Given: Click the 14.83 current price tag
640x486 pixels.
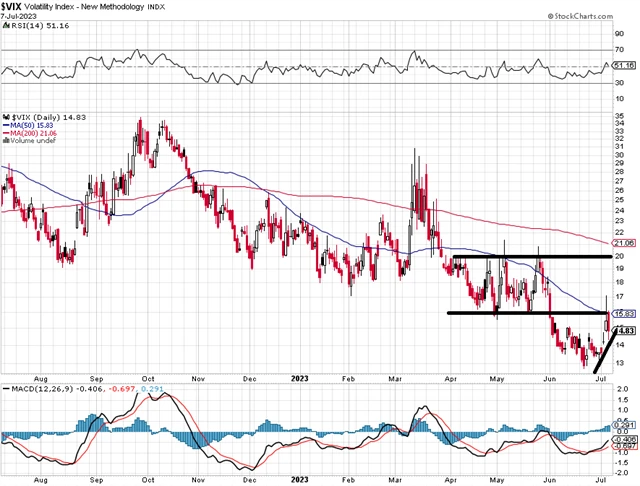Looking at the screenshot, I should click(x=624, y=330).
